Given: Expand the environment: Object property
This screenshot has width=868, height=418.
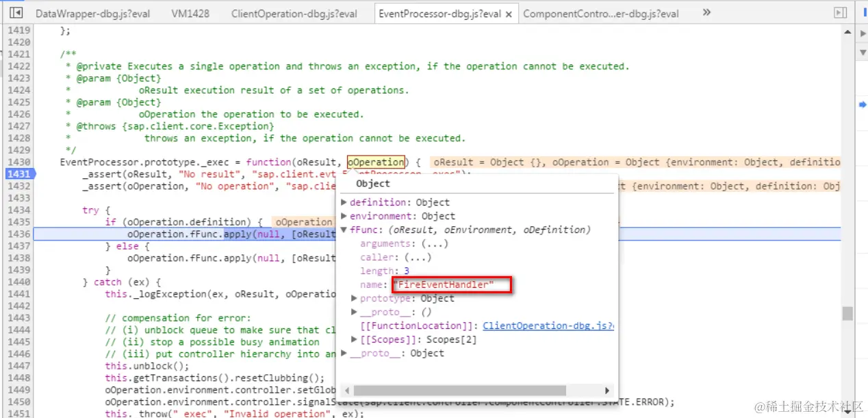Looking at the screenshot, I should pos(344,216).
